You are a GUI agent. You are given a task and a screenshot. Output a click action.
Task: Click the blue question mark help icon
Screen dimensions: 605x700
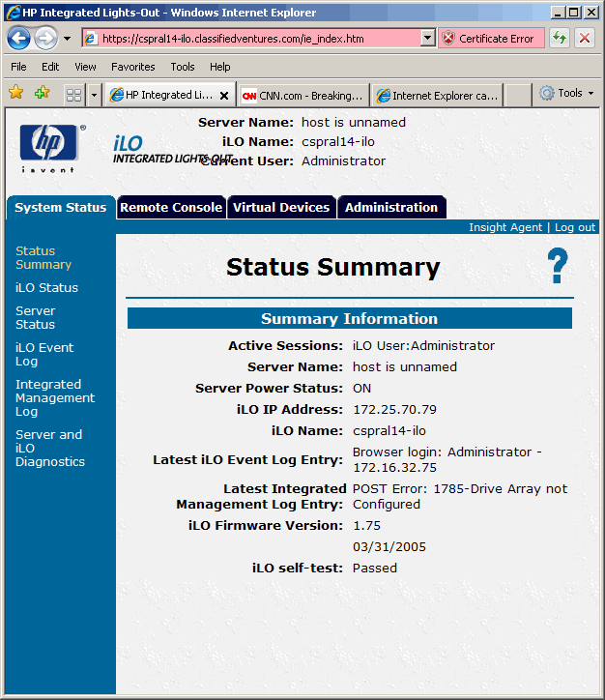558,266
